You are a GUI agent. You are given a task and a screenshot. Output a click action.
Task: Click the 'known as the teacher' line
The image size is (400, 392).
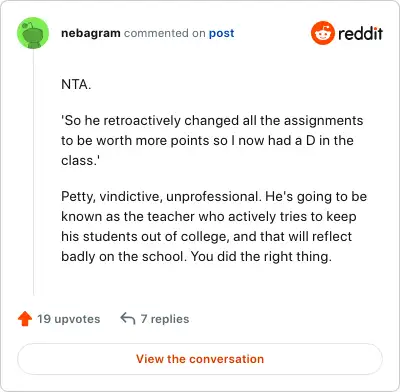point(209,216)
